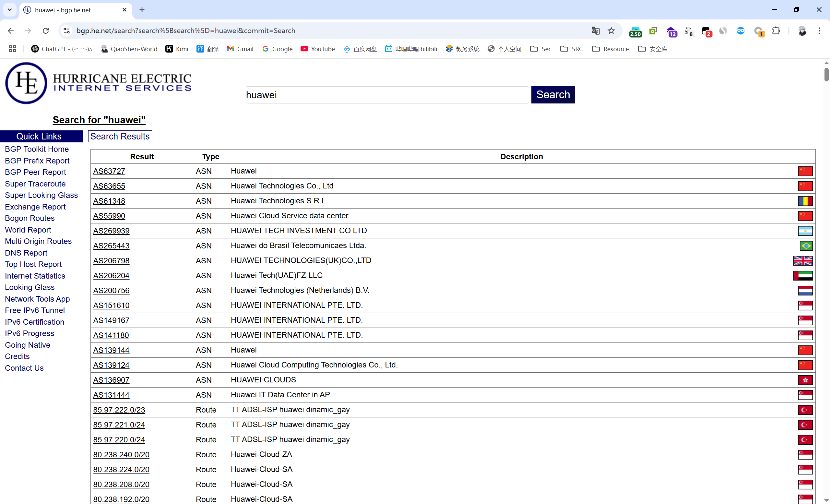Bookmark this page with star icon
The height and width of the screenshot is (504, 830).
pyautogui.click(x=611, y=31)
